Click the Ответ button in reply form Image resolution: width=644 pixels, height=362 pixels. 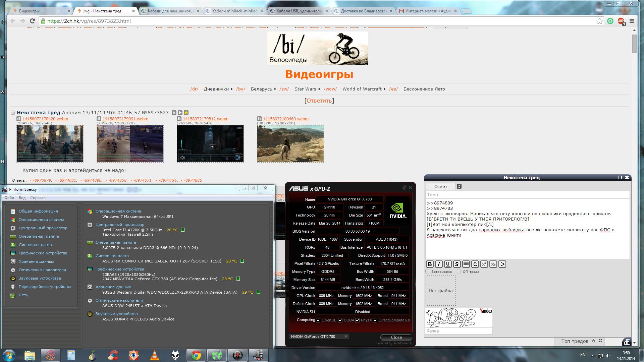click(x=441, y=186)
